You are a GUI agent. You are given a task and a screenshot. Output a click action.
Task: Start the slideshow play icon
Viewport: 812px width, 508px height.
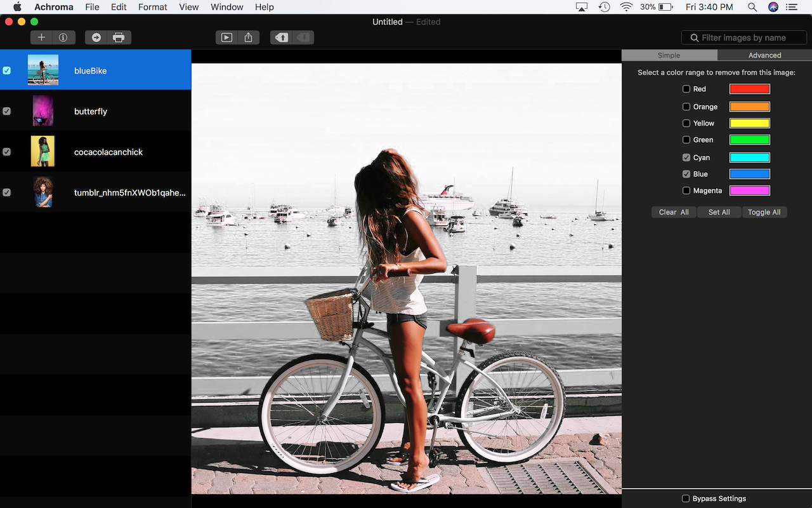(226, 37)
